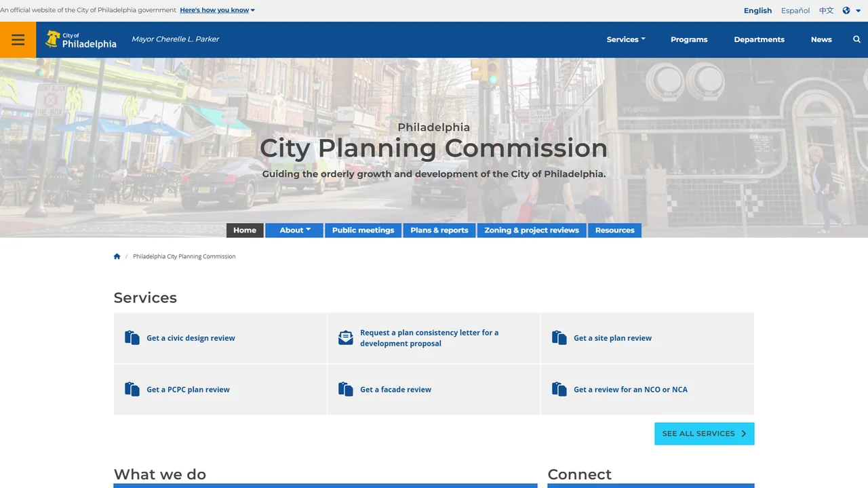Click icon beside Get a site plan review
The image size is (868, 488).
pyautogui.click(x=559, y=338)
